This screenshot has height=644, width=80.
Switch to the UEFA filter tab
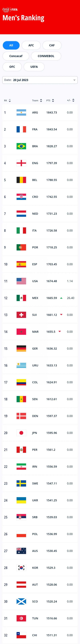tap(34, 67)
